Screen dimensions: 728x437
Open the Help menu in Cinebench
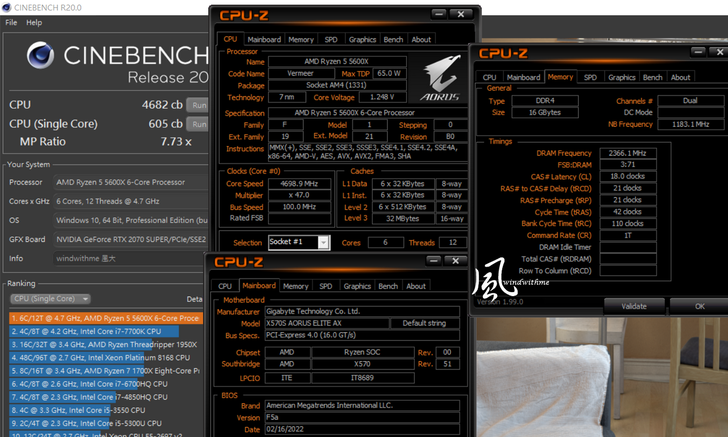[34, 22]
